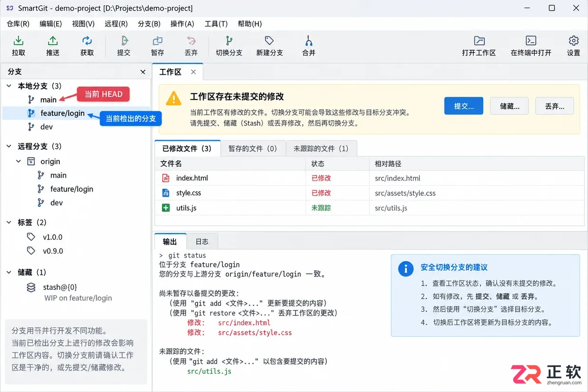Open the 提交 (Commit) toolbar icon
Image resolution: width=588 pixels, height=392 pixels.
click(124, 41)
